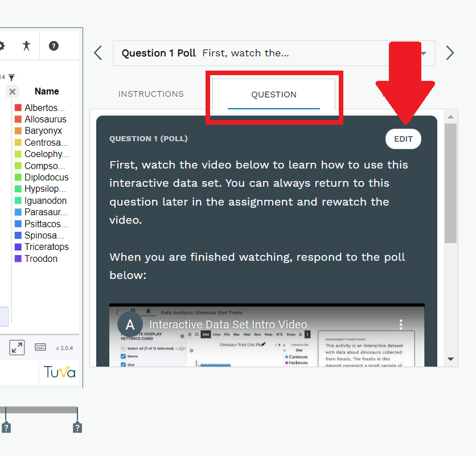Expand the dataset to full screen
This screenshot has height=456, width=476.
pyautogui.click(x=17, y=348)
